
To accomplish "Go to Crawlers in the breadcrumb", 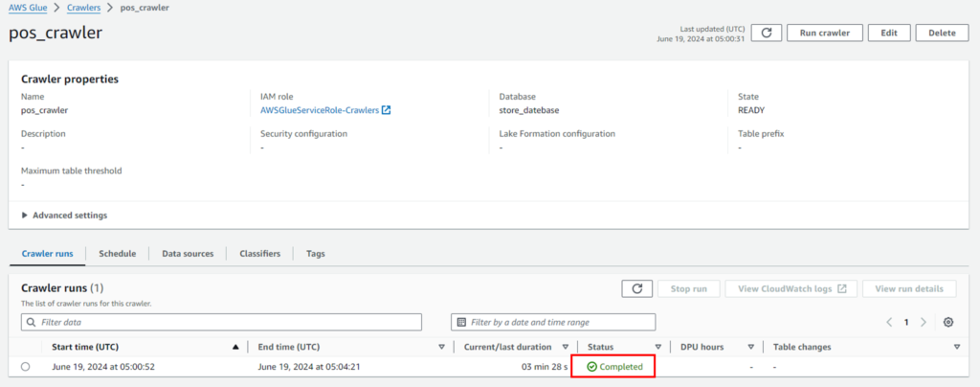I will [x=84, y=8].
